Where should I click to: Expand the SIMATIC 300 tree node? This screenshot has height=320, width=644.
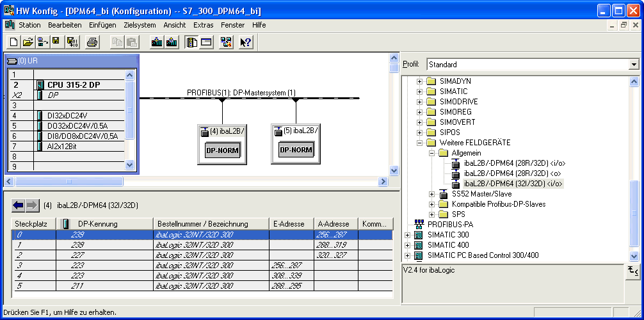[x=407, y=235]
